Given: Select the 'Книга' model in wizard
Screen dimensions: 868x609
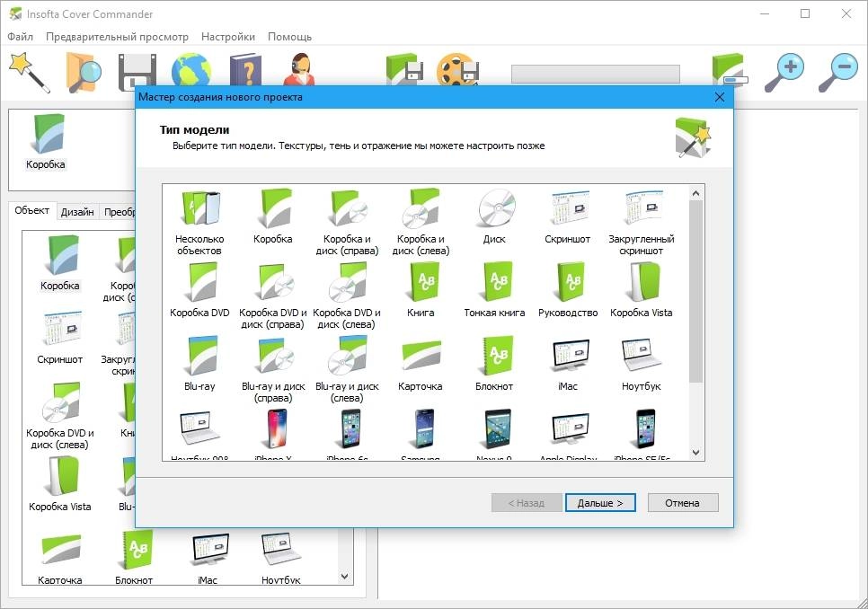Looking at the screenshot, I should tap(421, 290).
